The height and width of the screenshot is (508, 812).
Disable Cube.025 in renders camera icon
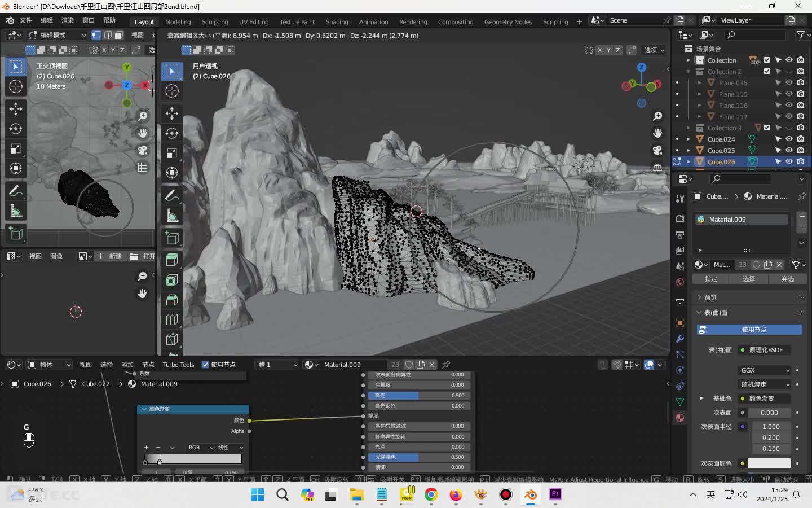coord(801,150)
